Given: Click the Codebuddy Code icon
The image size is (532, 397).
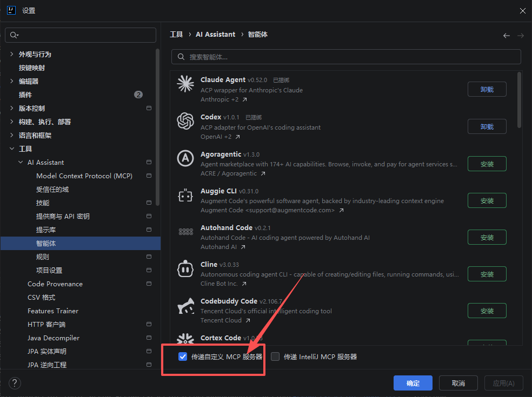Looking at the screenshot, I should pyautogui.click(x=186, y=306).
